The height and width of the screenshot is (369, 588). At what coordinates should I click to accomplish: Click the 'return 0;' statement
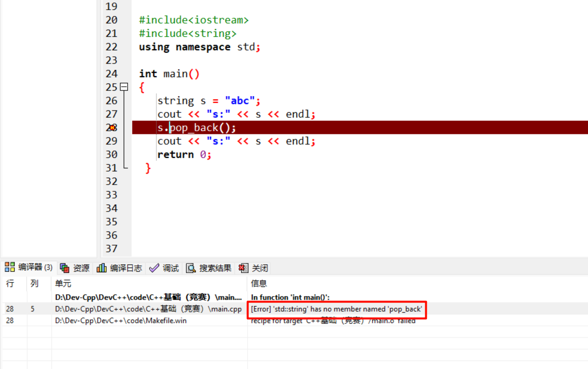184,155
